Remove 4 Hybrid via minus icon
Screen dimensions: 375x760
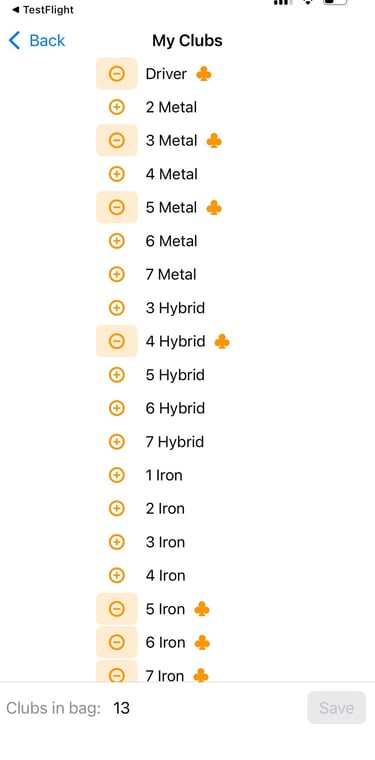[x=116, y=341]
